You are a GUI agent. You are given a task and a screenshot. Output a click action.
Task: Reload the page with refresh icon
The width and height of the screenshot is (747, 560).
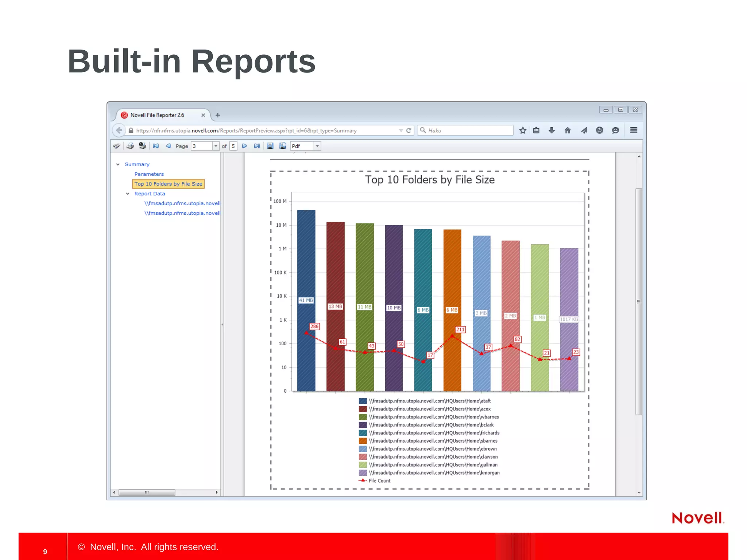pos(409,131)
